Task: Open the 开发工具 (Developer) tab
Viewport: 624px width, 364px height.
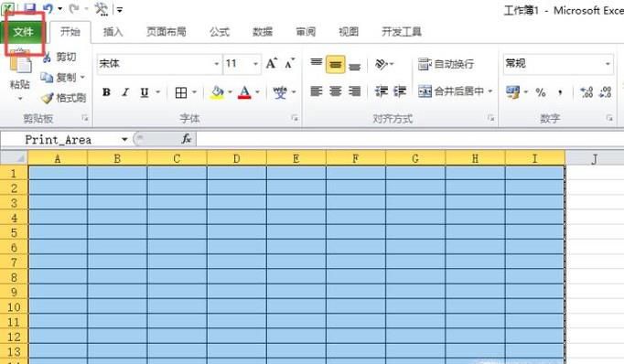Action: coord(402,32)
